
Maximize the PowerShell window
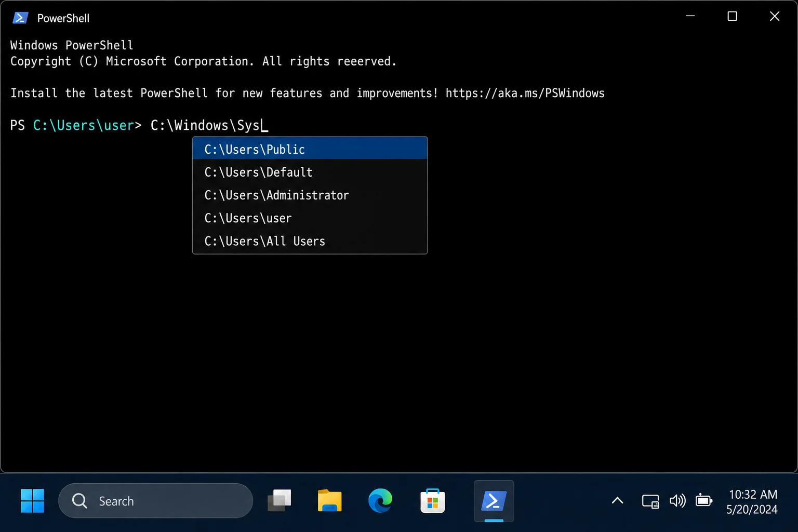(x=732, y=16)
